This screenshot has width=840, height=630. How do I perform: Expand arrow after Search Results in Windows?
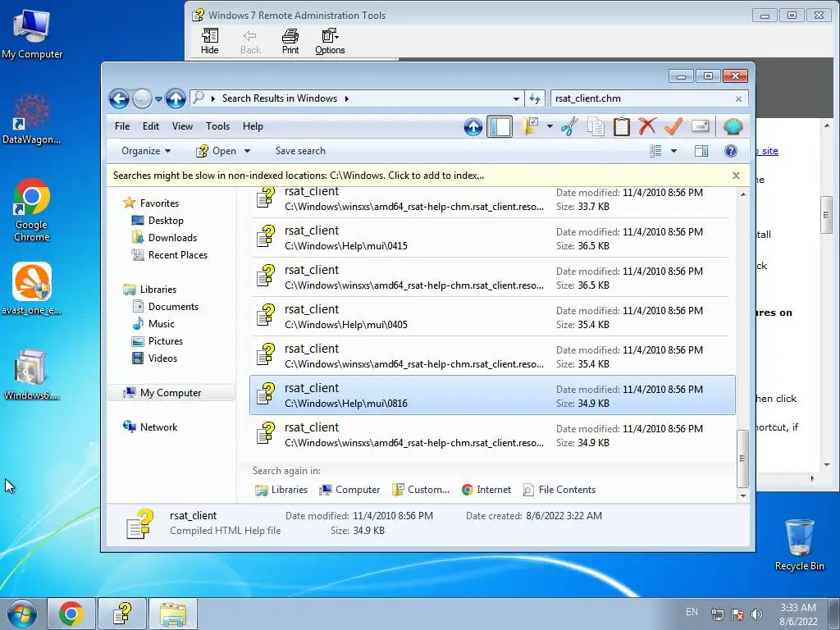pyautogui.click(x=347, y=98)
